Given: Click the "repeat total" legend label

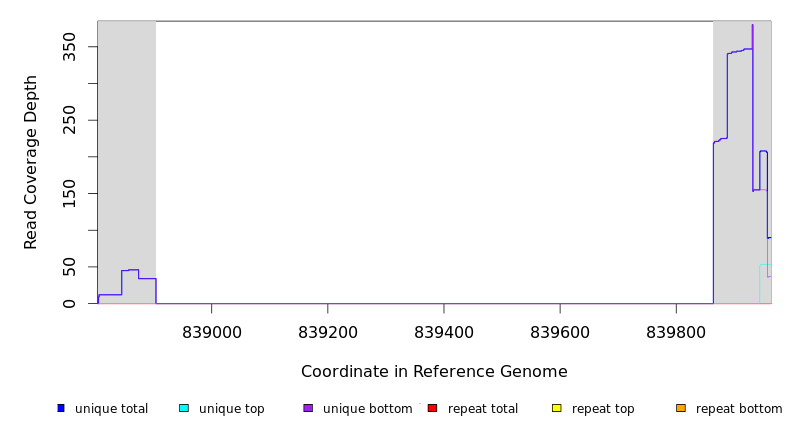Looking at the screenshot, I should click(x=483, y=409).
